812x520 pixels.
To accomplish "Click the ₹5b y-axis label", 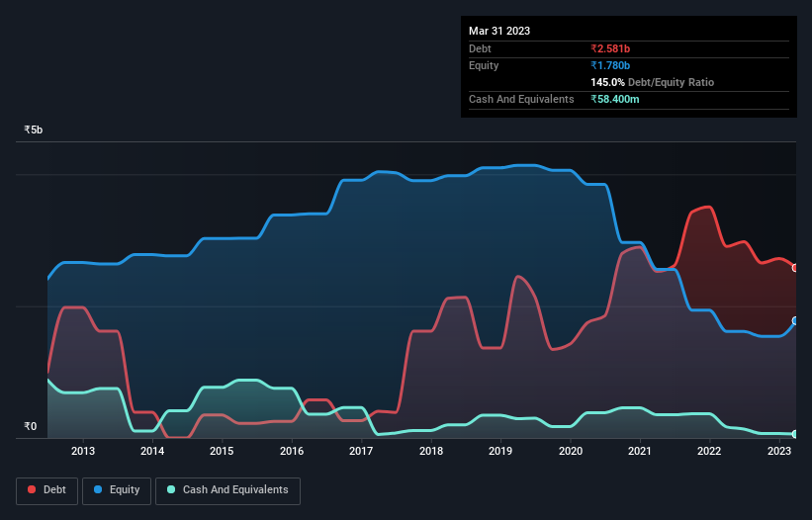I will [34, 130].
